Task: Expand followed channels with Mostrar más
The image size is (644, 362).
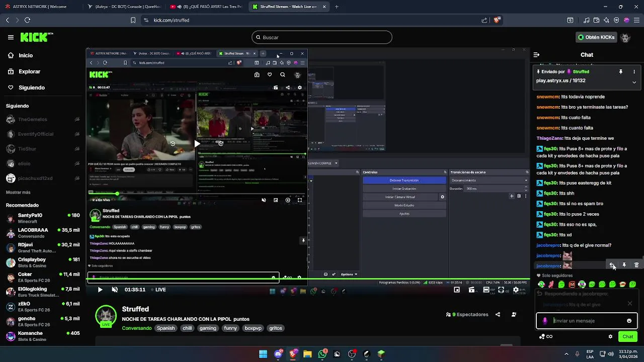Action: 18,193
